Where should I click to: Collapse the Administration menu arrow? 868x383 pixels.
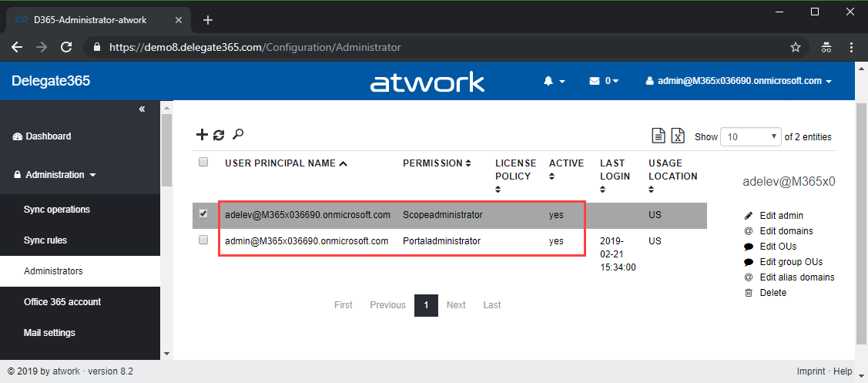[x=92, y=175]
